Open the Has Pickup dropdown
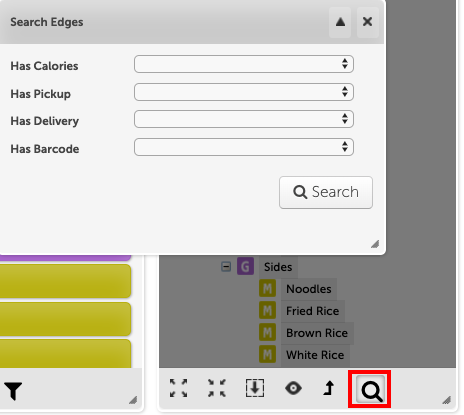 [x=244, y=92]
